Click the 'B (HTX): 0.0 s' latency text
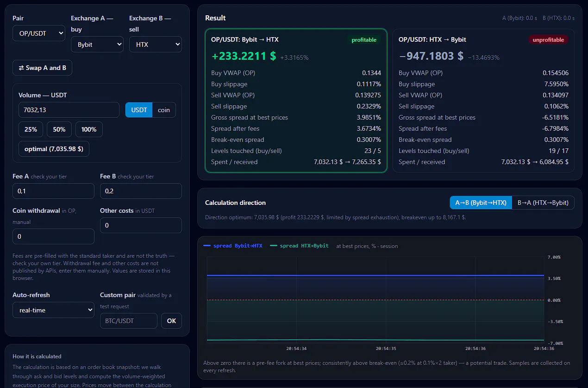The width and height of the screenshot is (588, 388). coord(558,18)
